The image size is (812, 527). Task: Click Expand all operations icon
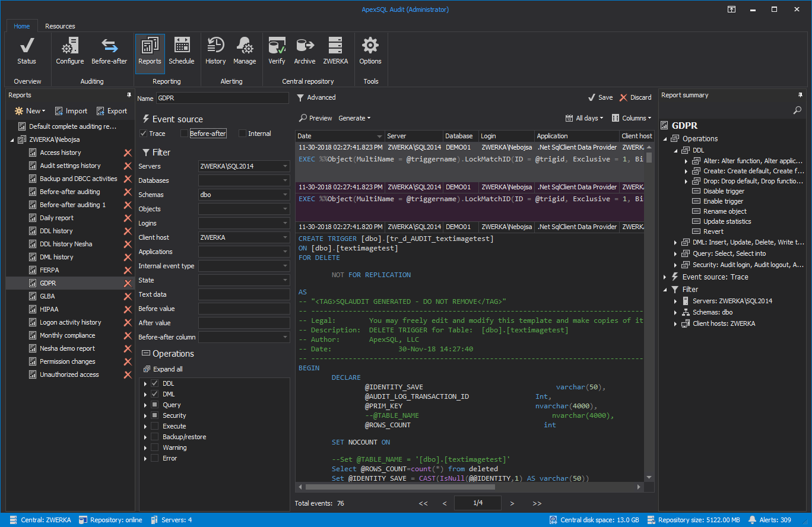(x=147, y=369)
